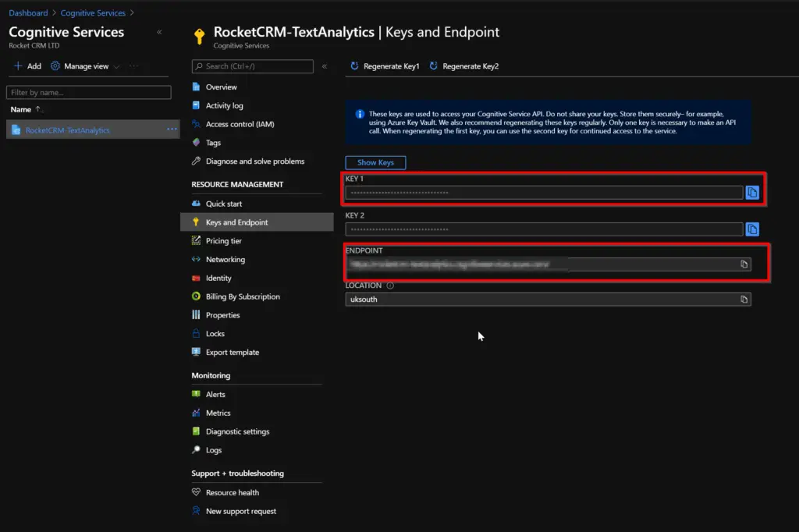This screenshot has width=799, height=532.
Task: Click the Locks padlock icon
Action: (x=196, y=334)
